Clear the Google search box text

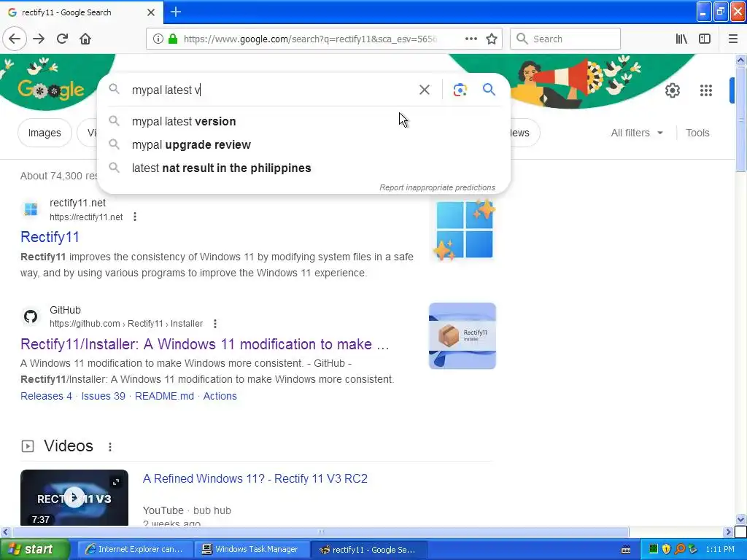[x=424, y=90]
